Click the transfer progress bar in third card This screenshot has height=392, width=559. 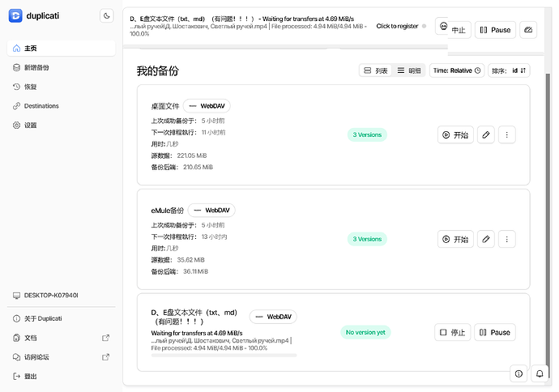(x=224, y=356)
